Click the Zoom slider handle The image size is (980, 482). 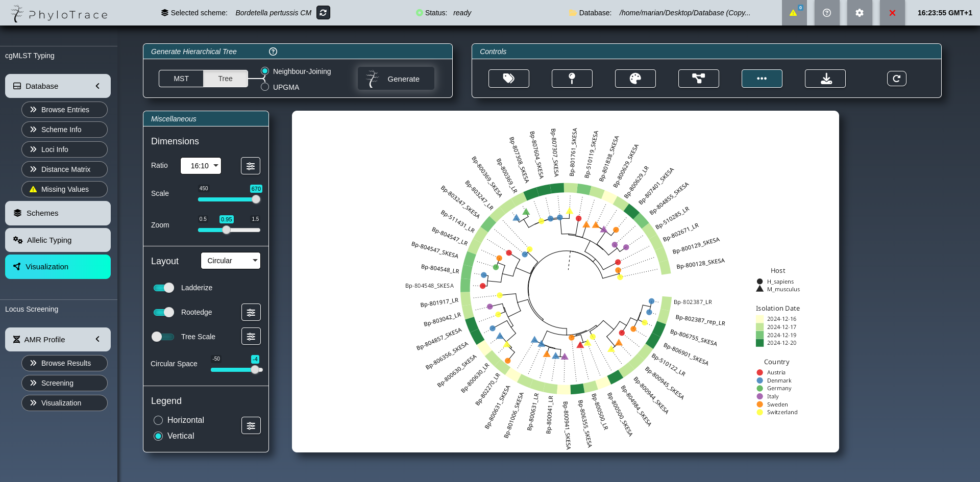[227, 230]
